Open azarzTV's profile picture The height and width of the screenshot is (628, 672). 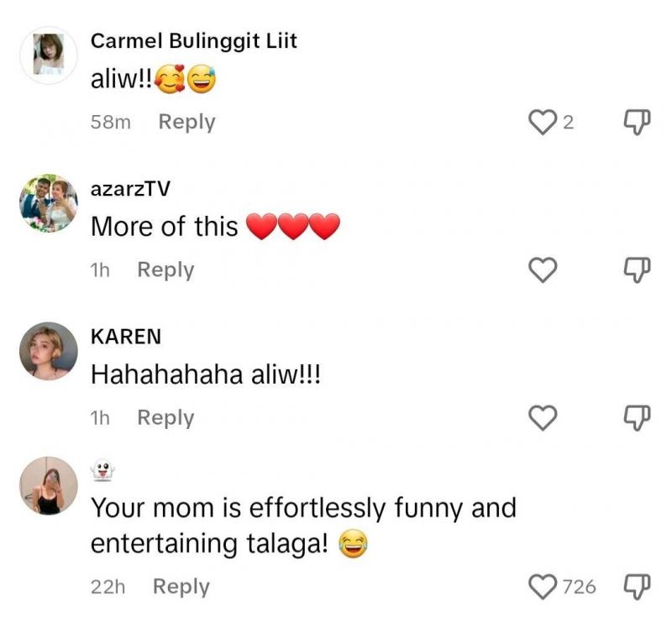click(49, 203)
